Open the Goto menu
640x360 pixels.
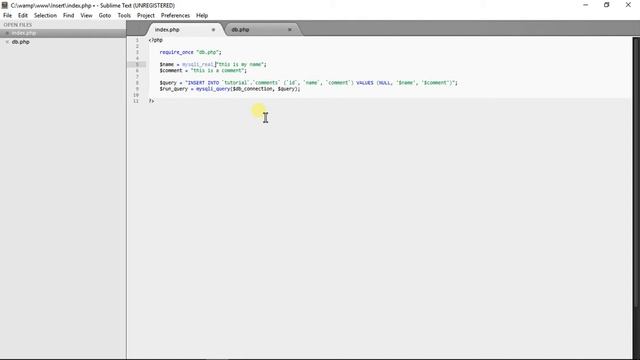point(105,16)
